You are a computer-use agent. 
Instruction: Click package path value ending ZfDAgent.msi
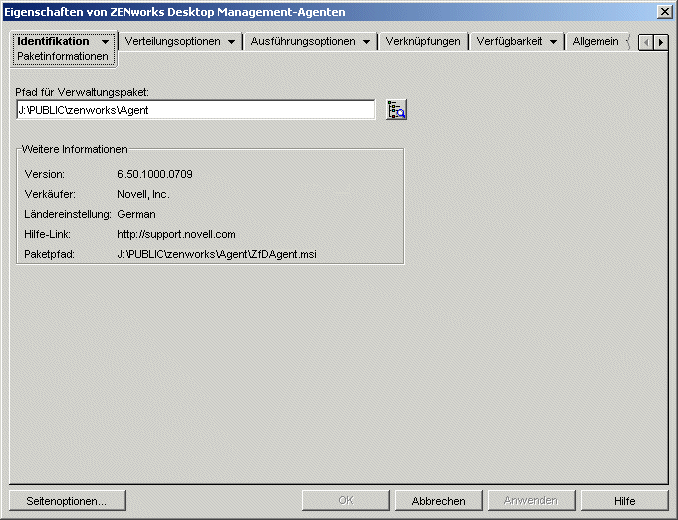tap(217, 254)
